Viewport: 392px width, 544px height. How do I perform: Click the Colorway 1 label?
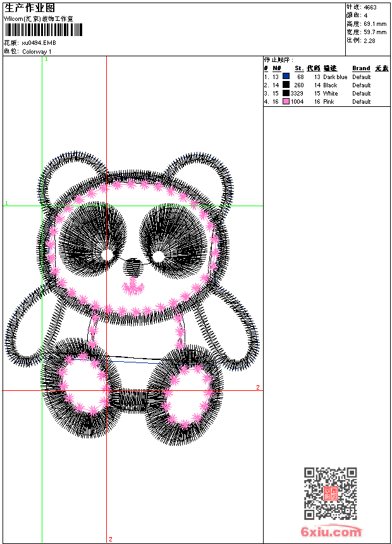37,51
